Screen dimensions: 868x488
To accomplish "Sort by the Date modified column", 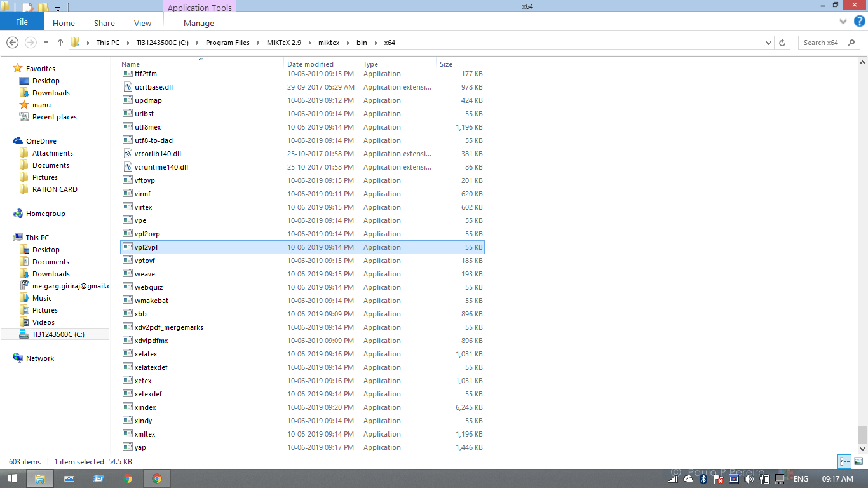I will [x=322, y=64].
